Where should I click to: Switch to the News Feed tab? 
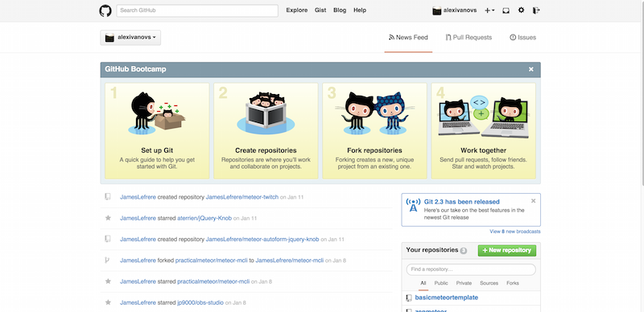[408, 37]
